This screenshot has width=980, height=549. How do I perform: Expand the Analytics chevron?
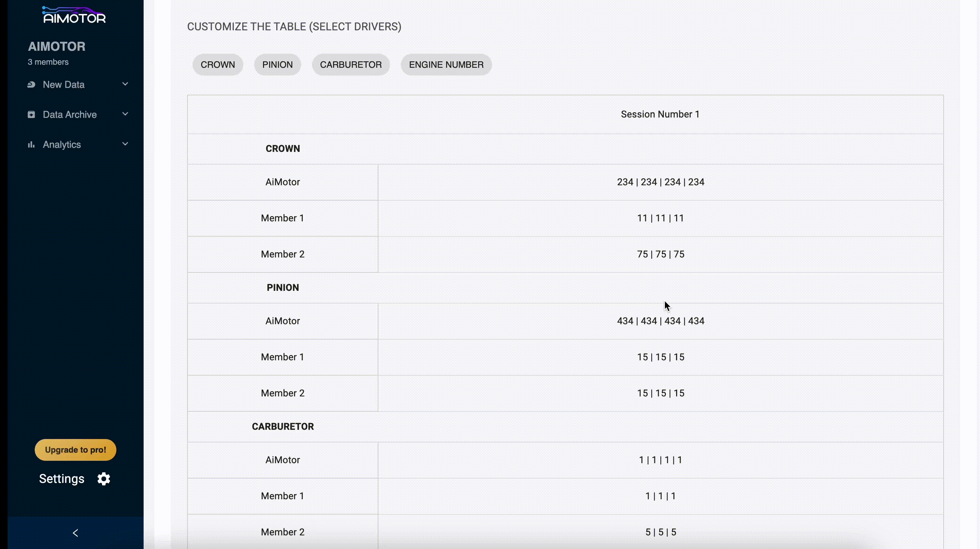(125, 144)
